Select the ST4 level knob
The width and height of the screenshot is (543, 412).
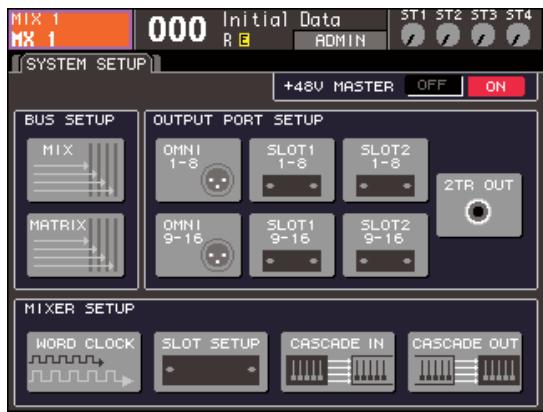pyautogui.click(x=518, y=36)
